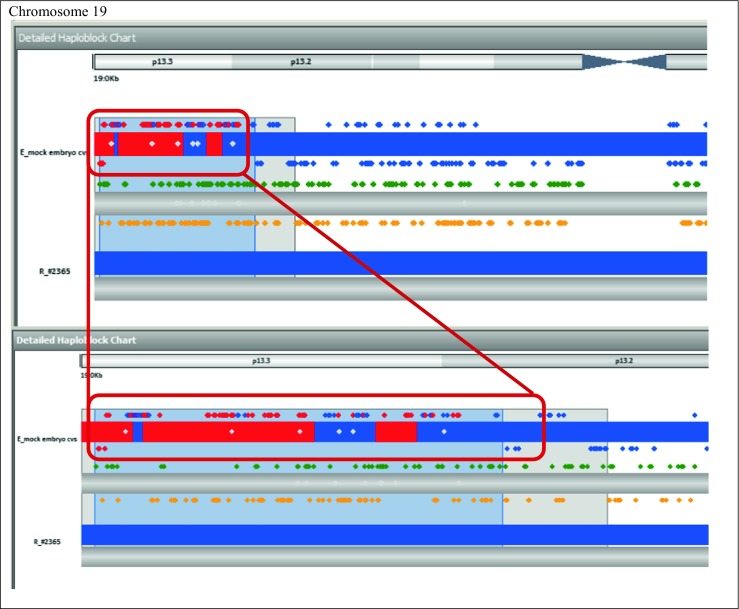Select the E_mock embryo cvs row label in upper chart
Image resolution: width=739 pixels, height=609 pixels.
point(49,154)
